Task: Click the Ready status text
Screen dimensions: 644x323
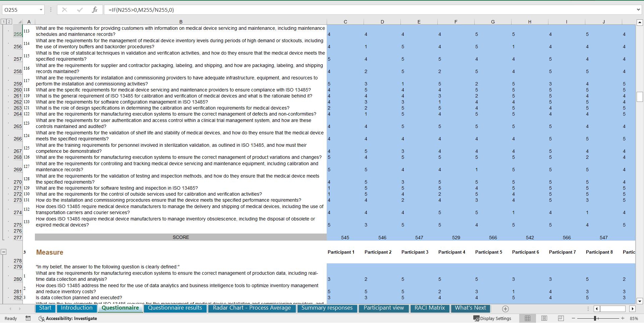Action: 11,318
